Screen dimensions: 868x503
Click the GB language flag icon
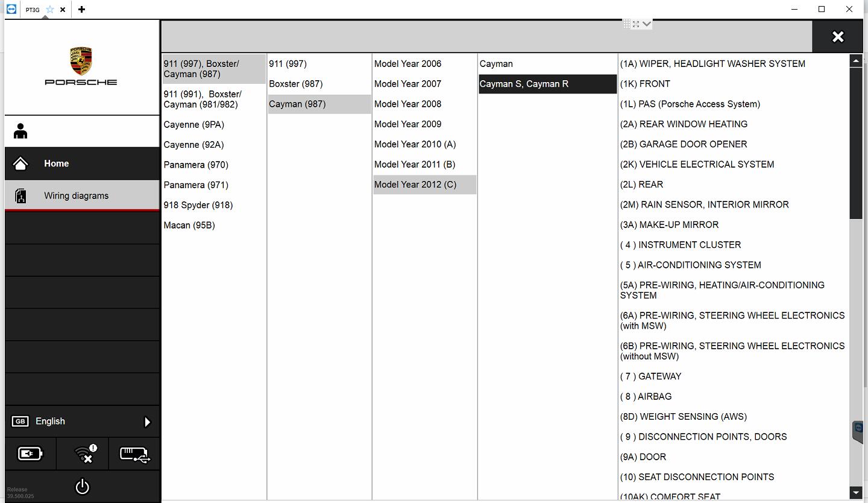point(20,422)
